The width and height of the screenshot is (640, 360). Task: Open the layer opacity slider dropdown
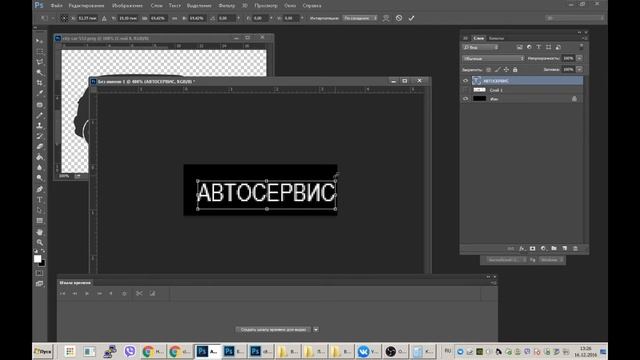tap(579, 58)
